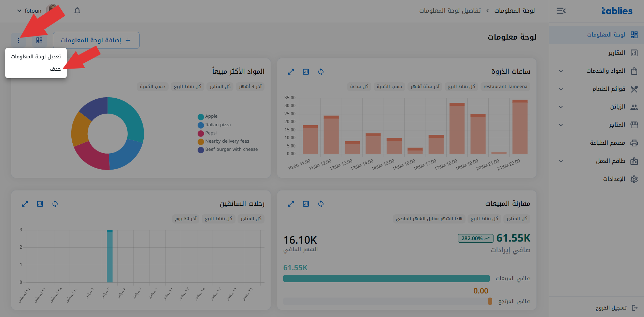Open الإعدادات in the sidebar
This screenshot has height=317, width=644.
click(597, 179)
